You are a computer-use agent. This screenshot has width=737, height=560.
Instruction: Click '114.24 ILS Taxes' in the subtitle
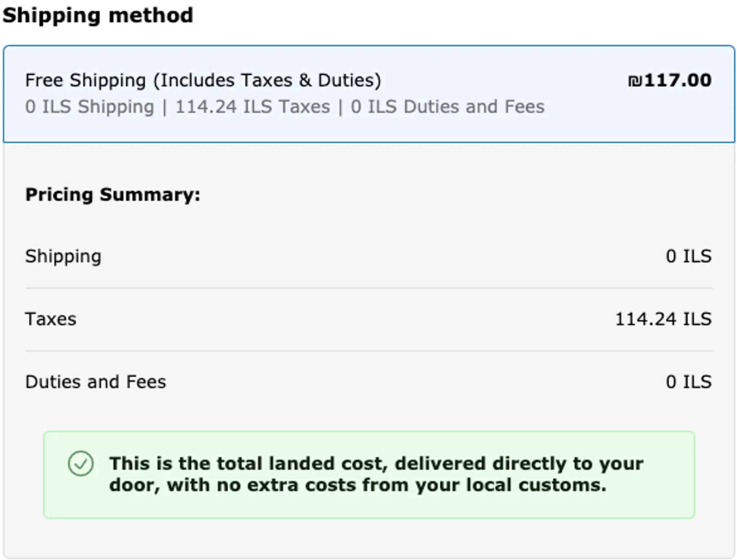pos(252,107)
